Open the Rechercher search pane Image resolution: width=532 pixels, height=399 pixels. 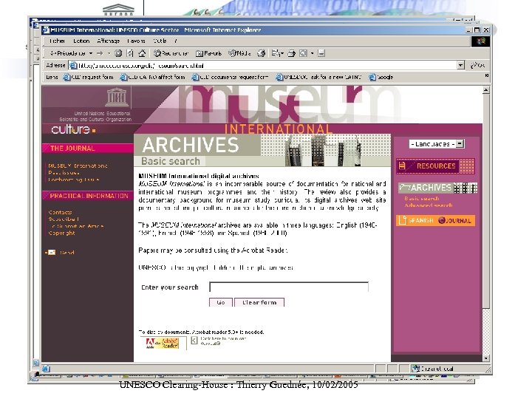171,53
